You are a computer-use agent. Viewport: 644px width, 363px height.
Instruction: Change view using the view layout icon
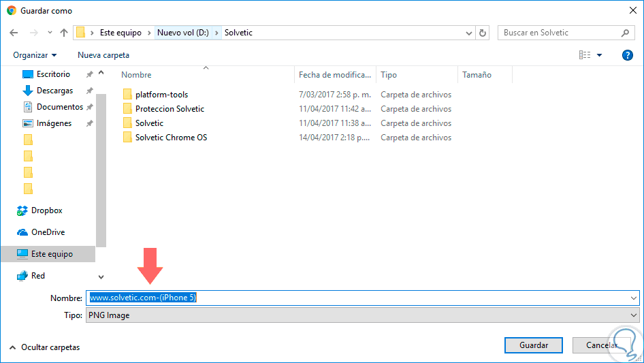585,55
